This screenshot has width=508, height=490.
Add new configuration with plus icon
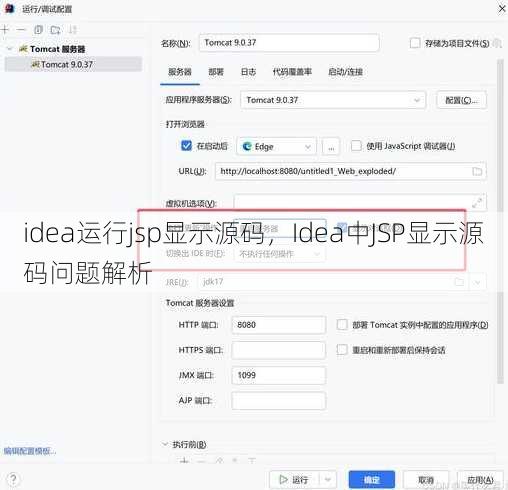pyautogui.click(x=5, y=30)
